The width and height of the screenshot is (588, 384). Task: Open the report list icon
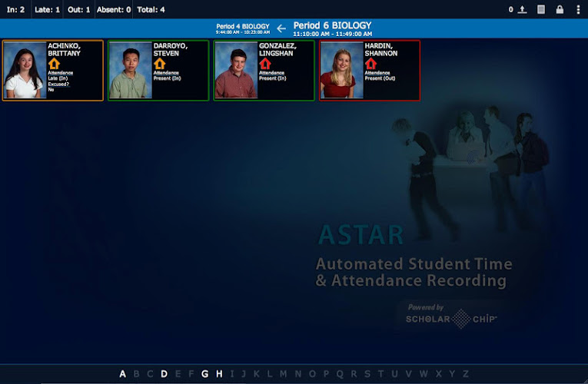(x=541, y=10)
